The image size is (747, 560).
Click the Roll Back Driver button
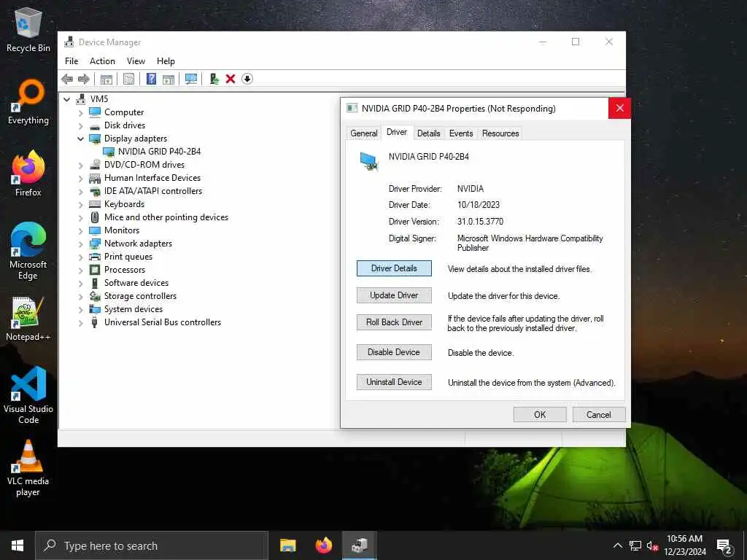tap(394, 322)
